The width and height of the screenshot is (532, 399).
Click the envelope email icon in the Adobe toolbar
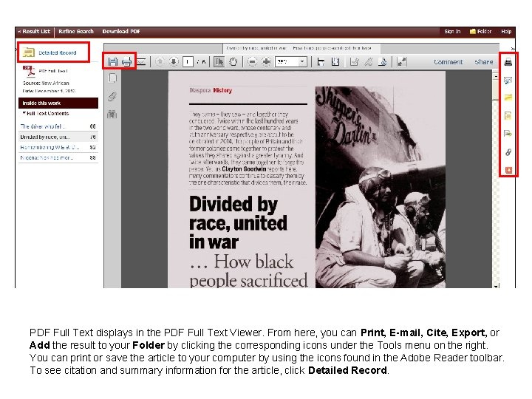(x=141, y=62)
